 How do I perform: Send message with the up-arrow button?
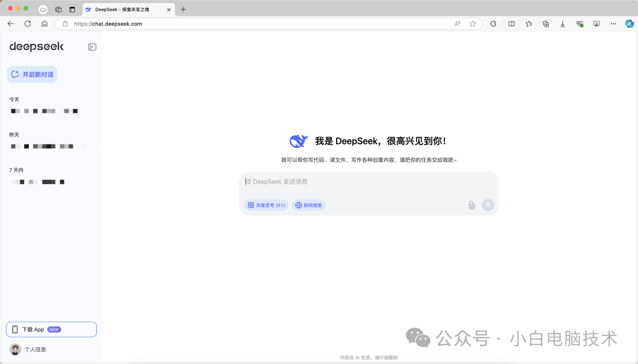tap(488, 205)
